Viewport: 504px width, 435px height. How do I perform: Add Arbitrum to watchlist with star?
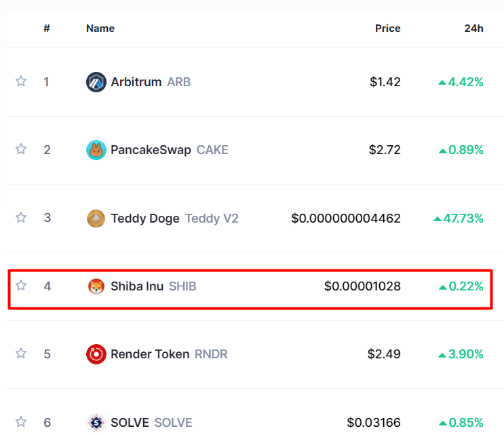tap(21, 81)
